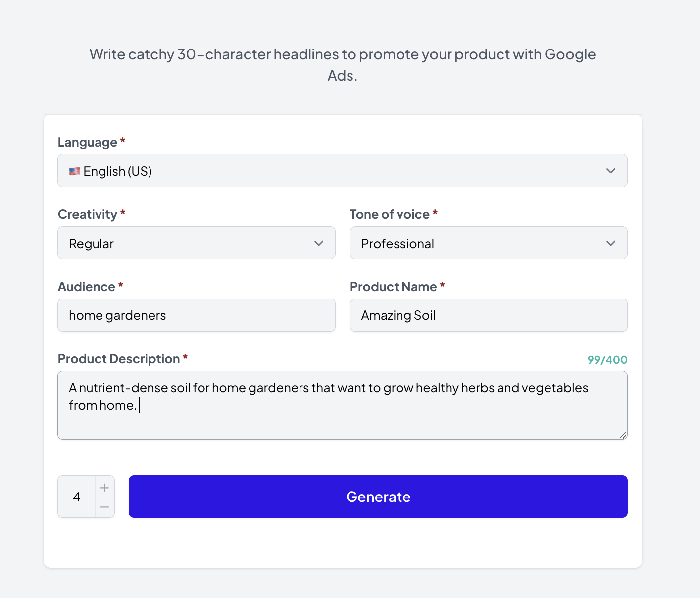Expand the Language dropdown chevron

click(611, 171)
